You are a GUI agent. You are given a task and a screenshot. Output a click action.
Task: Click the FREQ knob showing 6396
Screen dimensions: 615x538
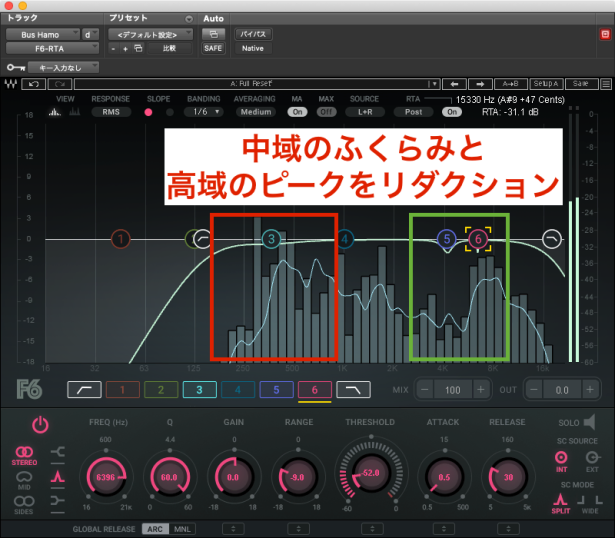pyautogui.click(x=106, y=477)
